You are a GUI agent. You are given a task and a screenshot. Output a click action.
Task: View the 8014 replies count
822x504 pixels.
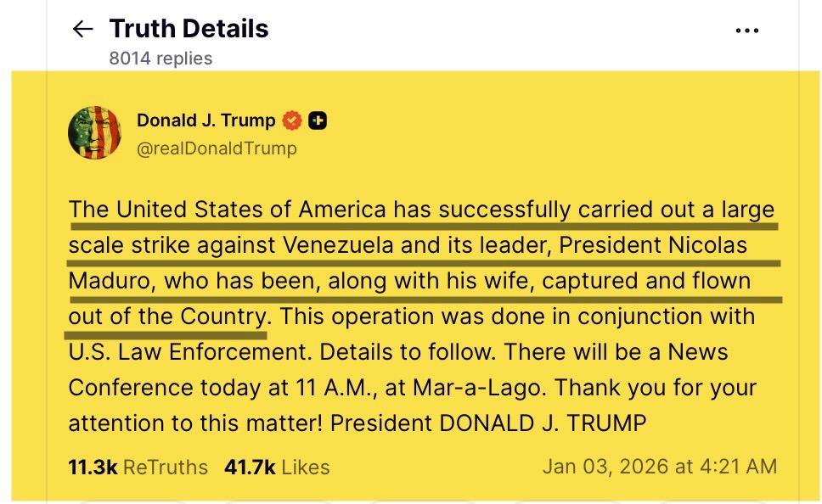click(x=160, y=59)
